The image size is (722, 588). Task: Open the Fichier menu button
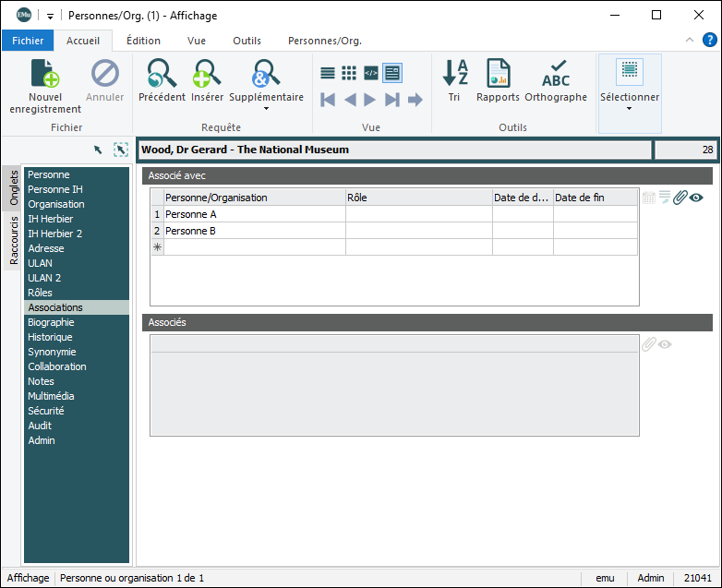28,41
